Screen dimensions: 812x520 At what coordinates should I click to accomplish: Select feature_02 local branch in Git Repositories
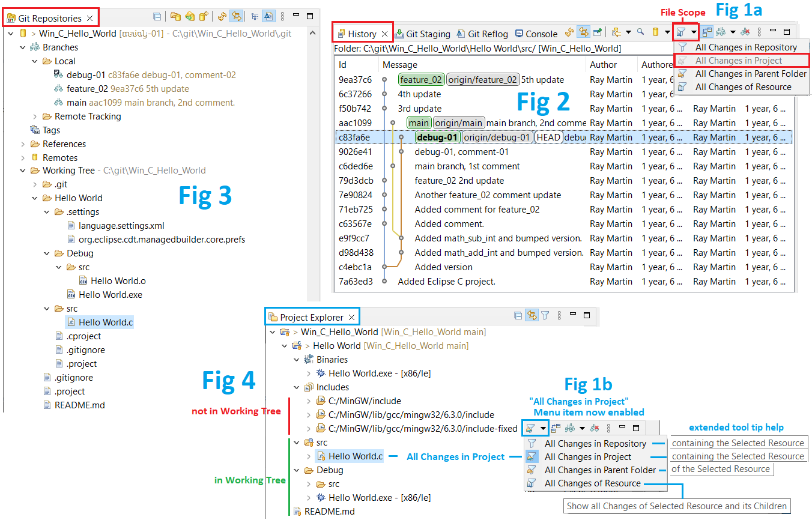(120, 89)
